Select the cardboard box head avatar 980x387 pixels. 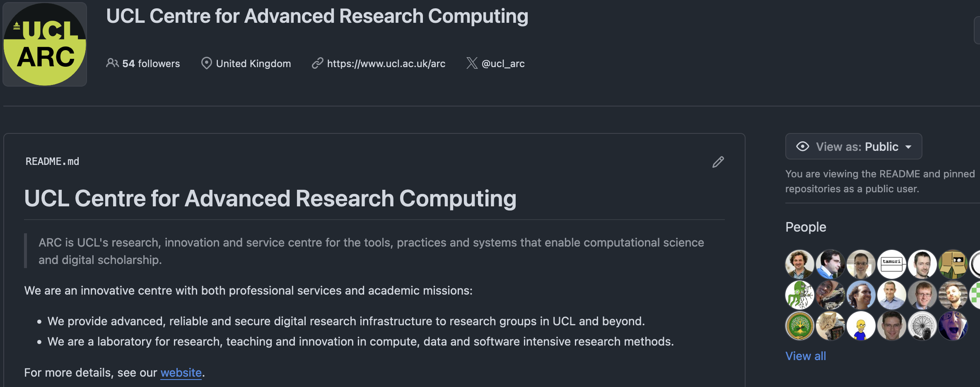953,264
